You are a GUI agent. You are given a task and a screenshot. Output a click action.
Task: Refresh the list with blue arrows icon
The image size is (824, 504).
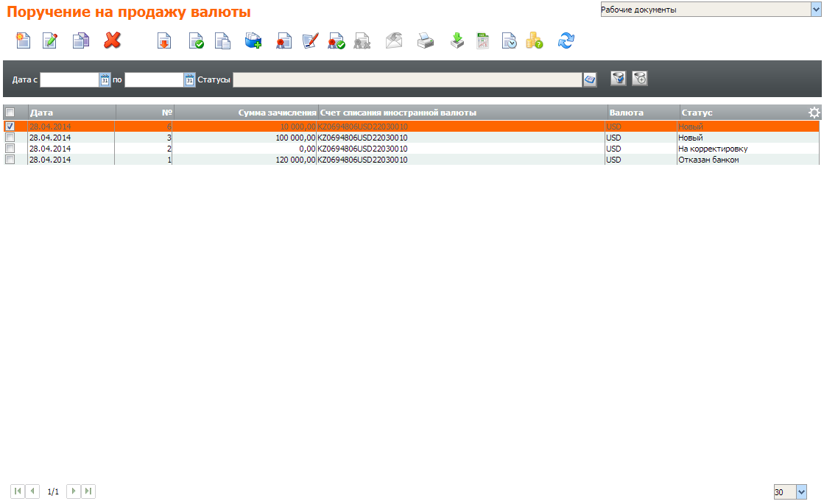click(x=566, y=40)
